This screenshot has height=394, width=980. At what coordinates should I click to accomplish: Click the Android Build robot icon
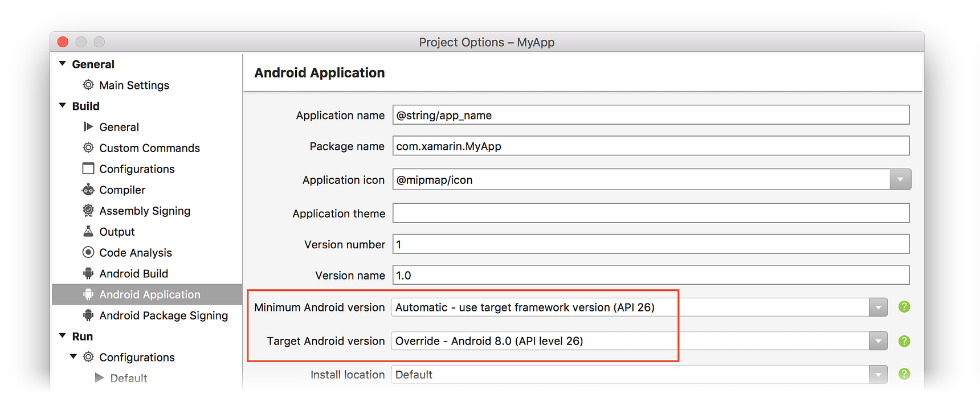[88, 273]
